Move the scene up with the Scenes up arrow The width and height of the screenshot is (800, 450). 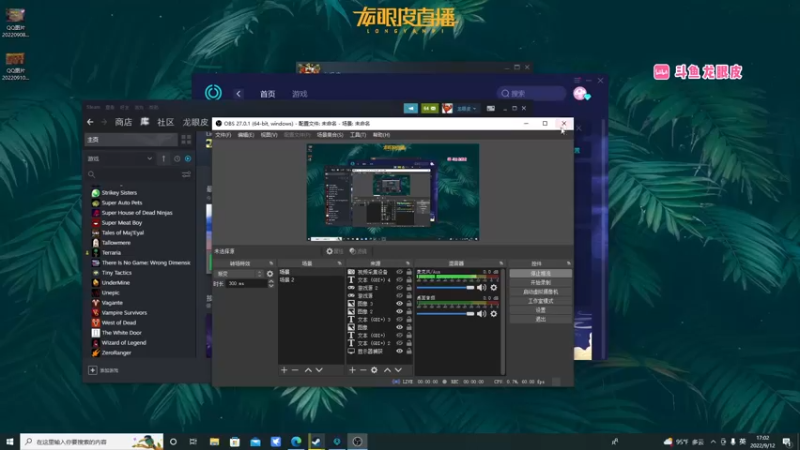click(x=308, y=370)
